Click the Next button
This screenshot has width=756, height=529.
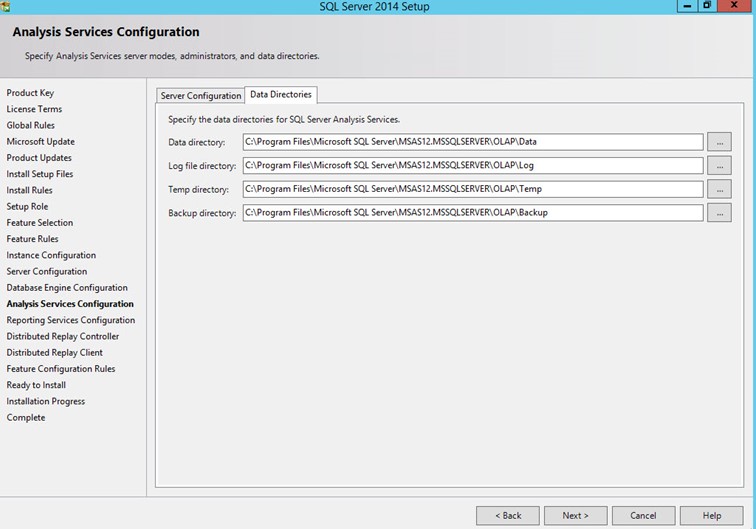575,515
